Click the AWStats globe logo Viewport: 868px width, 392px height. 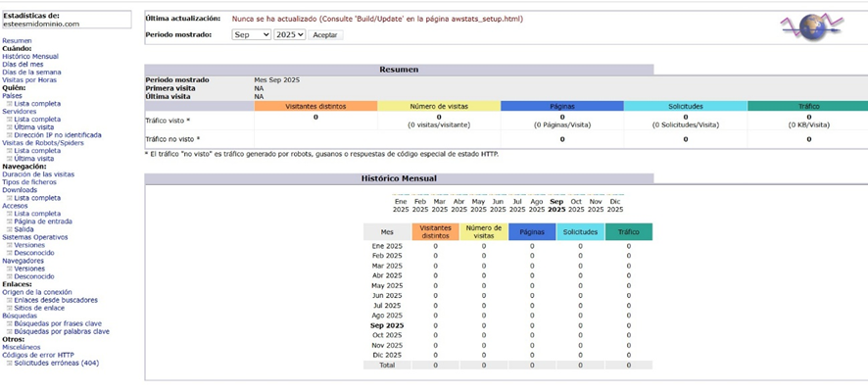[810, 26]
